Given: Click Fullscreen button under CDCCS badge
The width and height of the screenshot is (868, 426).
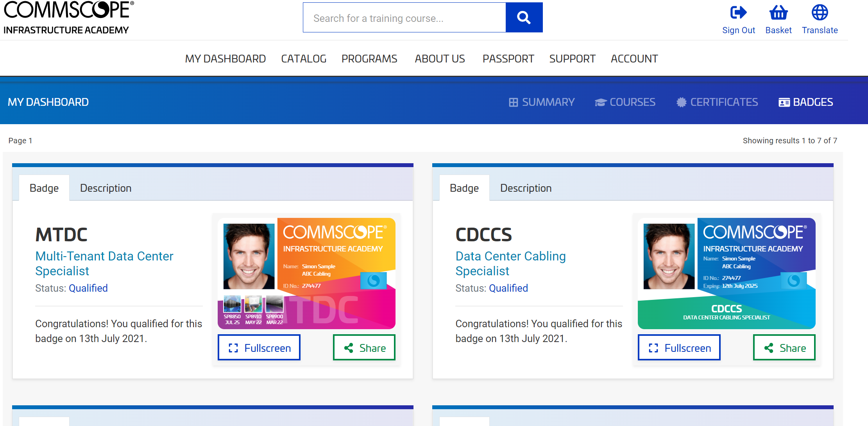Looking at the screenshot, I should tap(679, 348).
